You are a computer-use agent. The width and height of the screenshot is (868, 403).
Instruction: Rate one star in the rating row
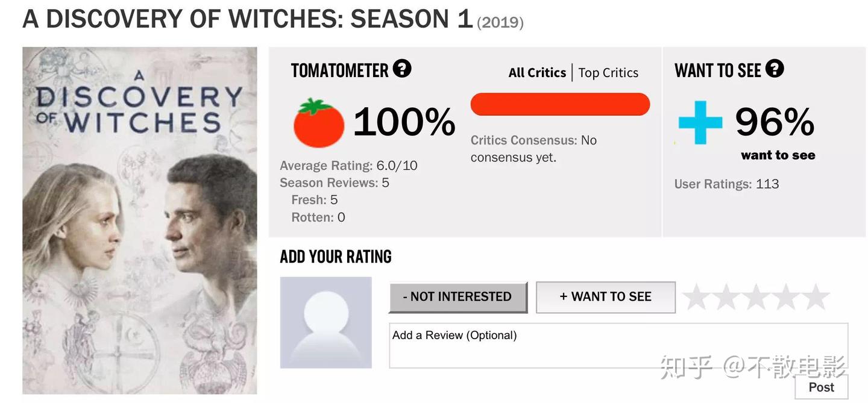(x=696, y=297)
